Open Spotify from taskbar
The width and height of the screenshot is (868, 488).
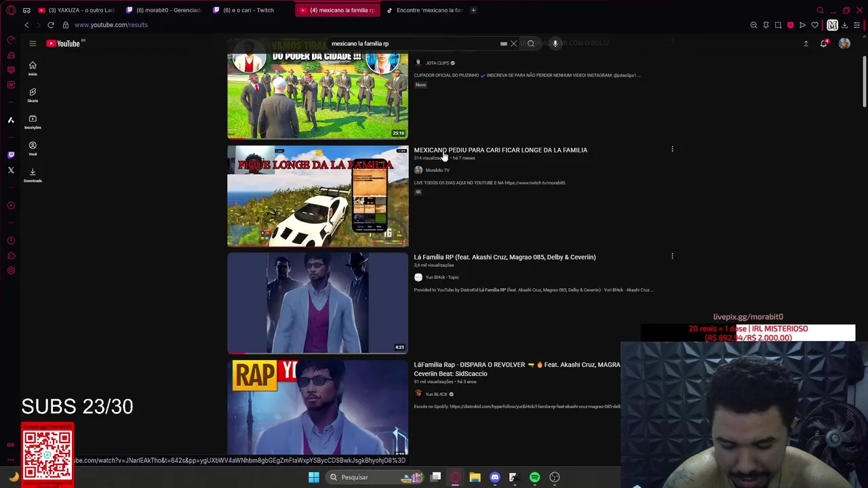pyautogui.click(x=534, y=477)
